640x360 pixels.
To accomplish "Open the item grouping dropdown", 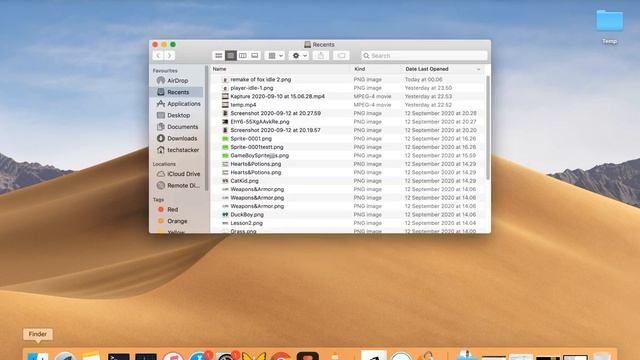I will (275, 56).
